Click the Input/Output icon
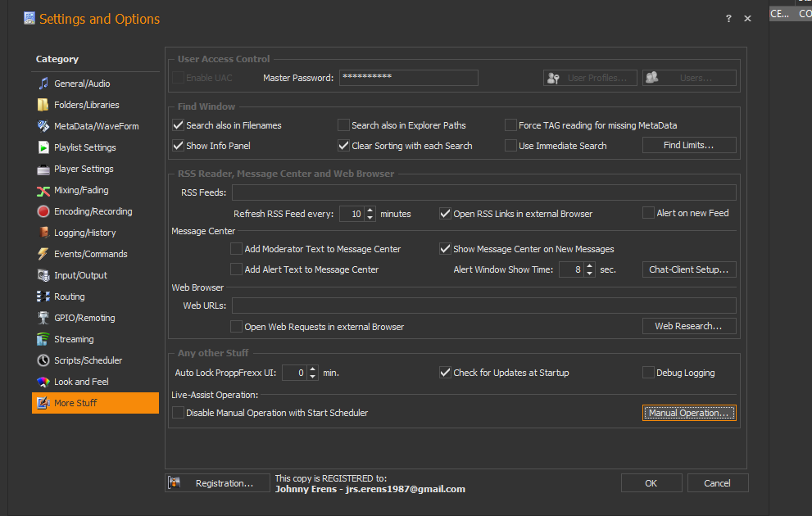This screenshot has width=812, height=516. coord(43,275)
